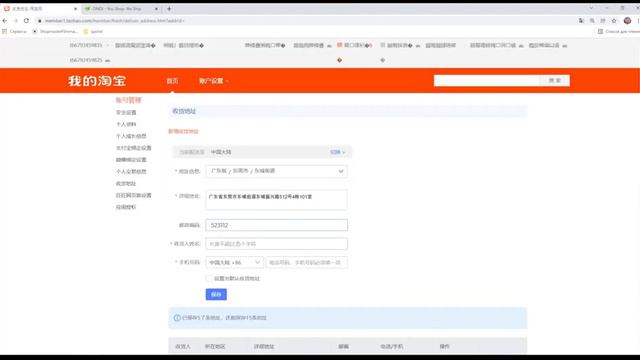
Task: Click the 所在地区 table column header
Action: point(215,346)
